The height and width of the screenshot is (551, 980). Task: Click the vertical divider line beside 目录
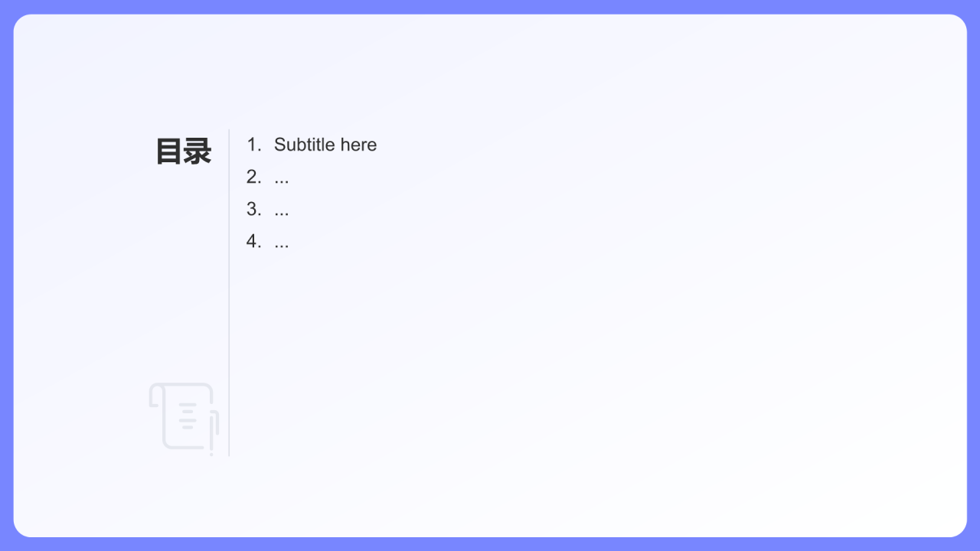(229, 292)
